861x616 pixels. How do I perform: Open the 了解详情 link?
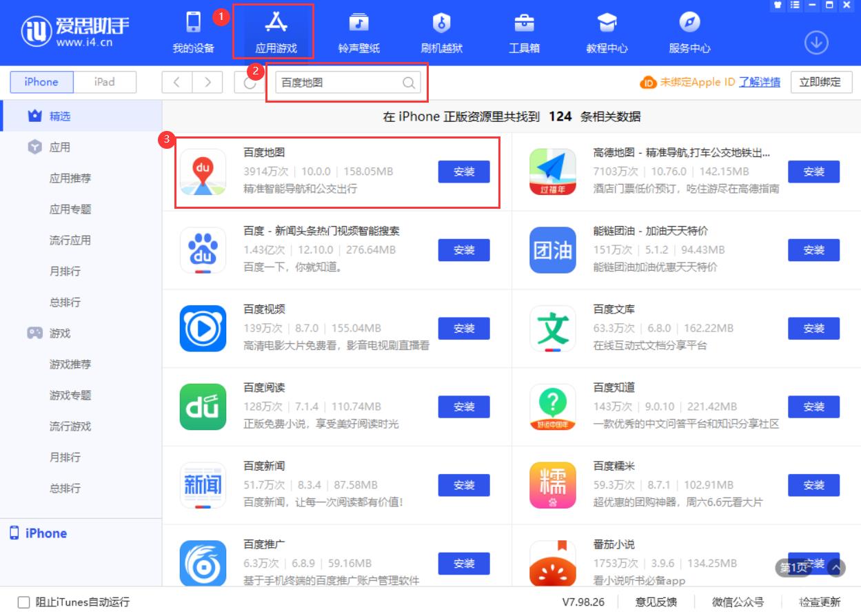(760, 82)
